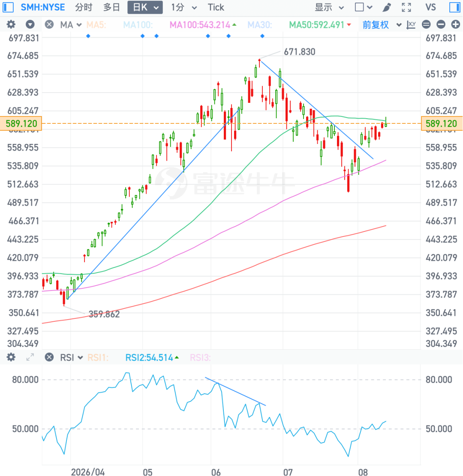Click the left 589.120 current price tag

pyautogui.click(x=21, y=123)
